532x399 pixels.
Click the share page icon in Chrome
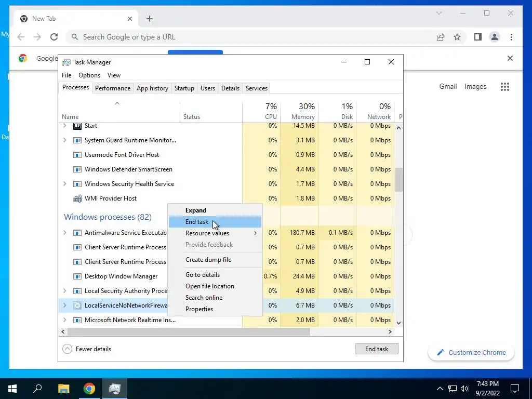click(441, 37)
